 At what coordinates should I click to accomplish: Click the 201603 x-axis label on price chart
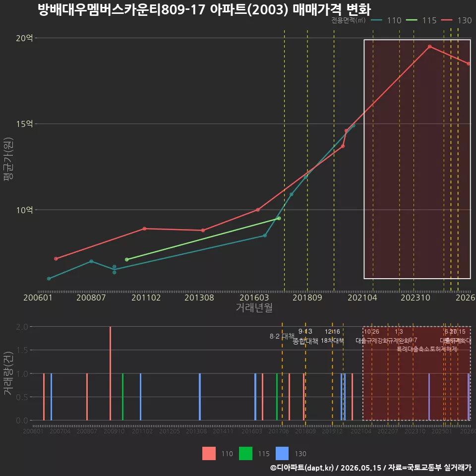254,297
